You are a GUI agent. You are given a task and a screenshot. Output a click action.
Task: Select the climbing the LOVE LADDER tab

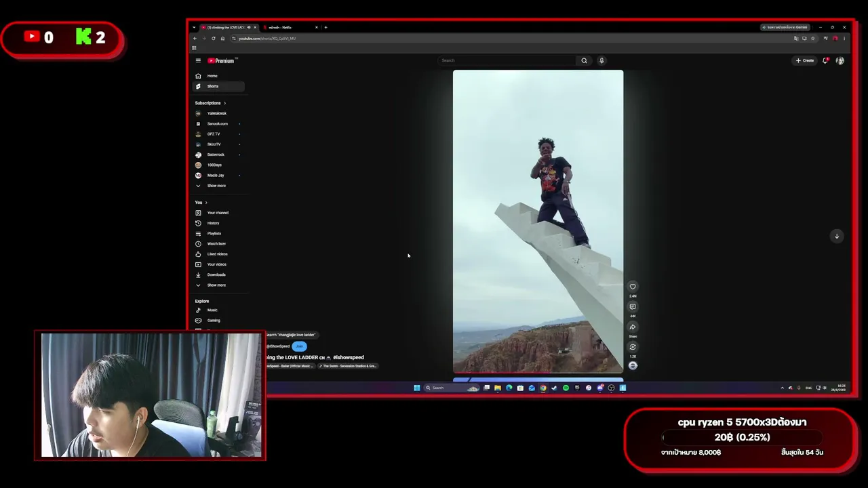pyautogui.click(x=229, y=27)
